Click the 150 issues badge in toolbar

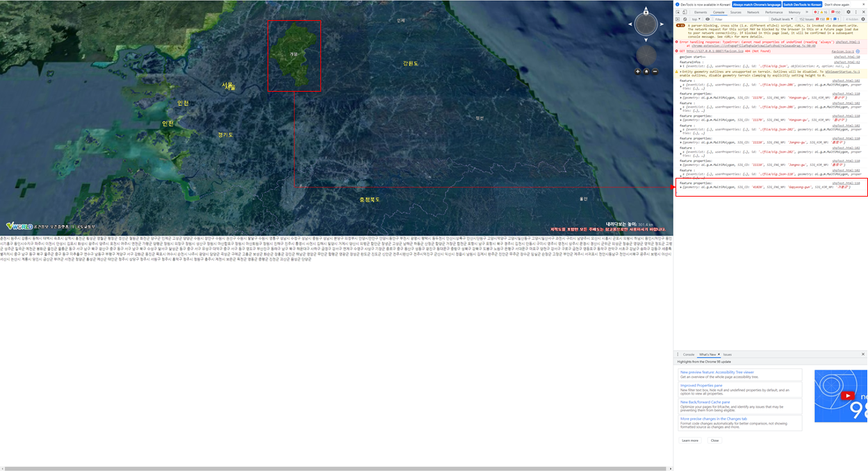click(836, 12)
